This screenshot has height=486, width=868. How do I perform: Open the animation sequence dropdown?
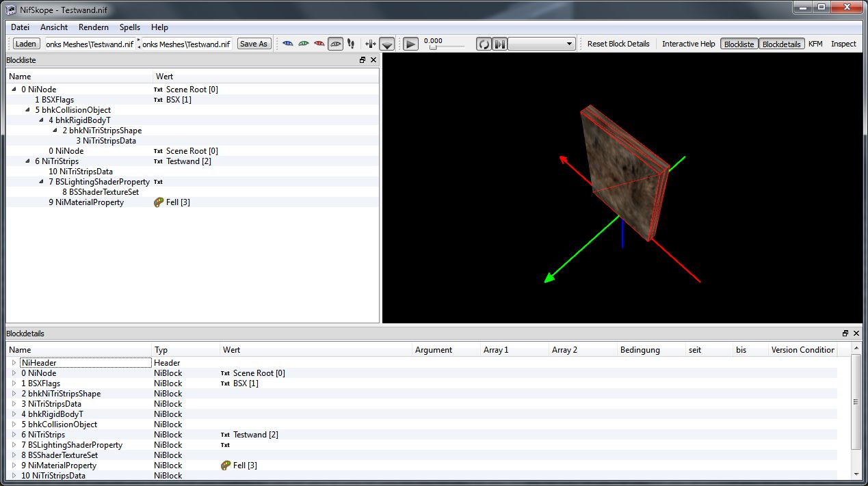(x=542, y=44)
